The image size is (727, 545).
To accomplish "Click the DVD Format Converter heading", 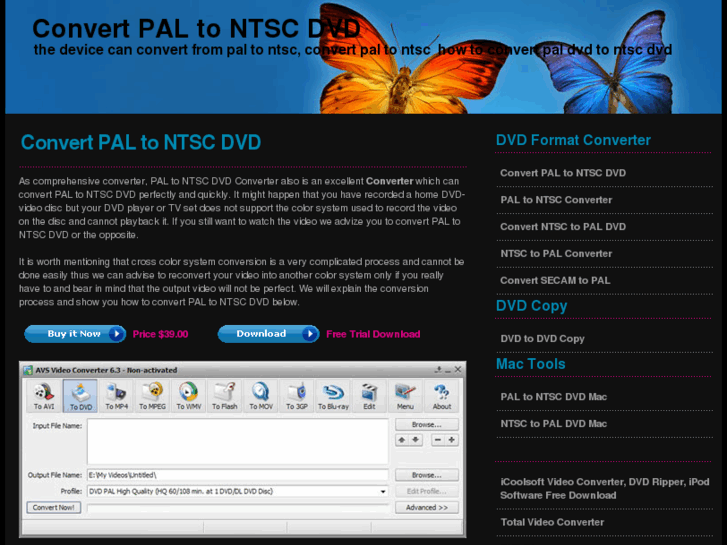I will tap(573, 140).
